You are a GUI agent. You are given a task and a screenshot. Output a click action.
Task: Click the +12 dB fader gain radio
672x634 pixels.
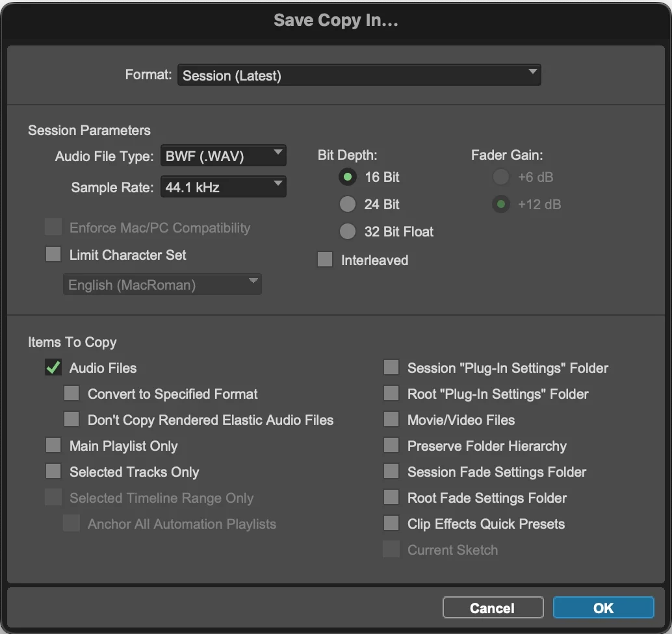500,205
